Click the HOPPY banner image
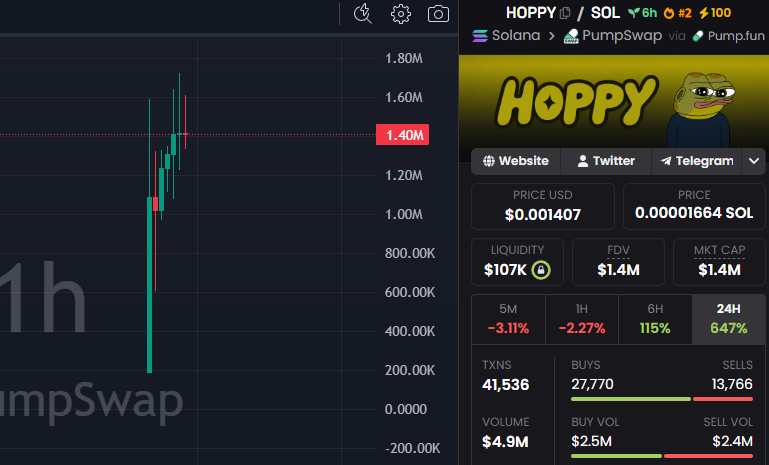 614,101
